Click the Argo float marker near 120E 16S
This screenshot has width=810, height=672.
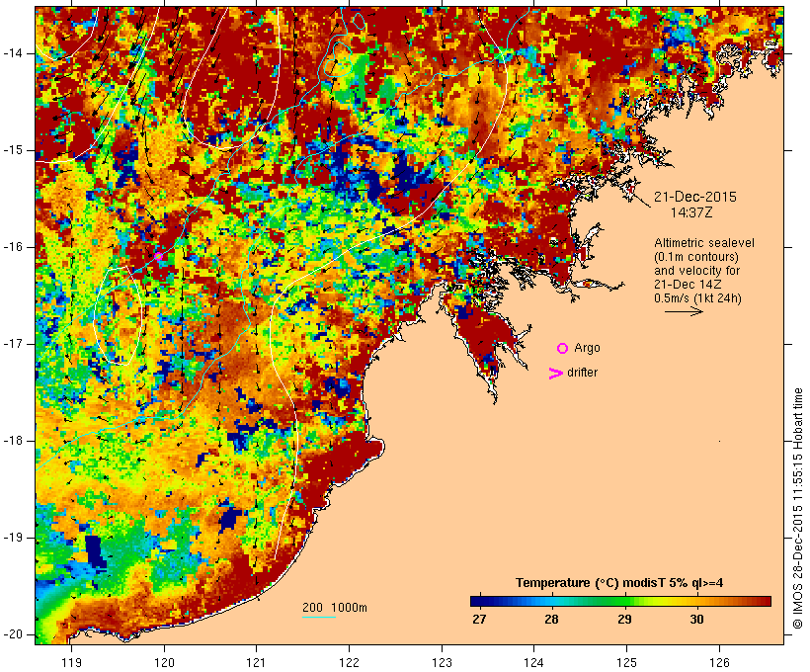point(159,256)
